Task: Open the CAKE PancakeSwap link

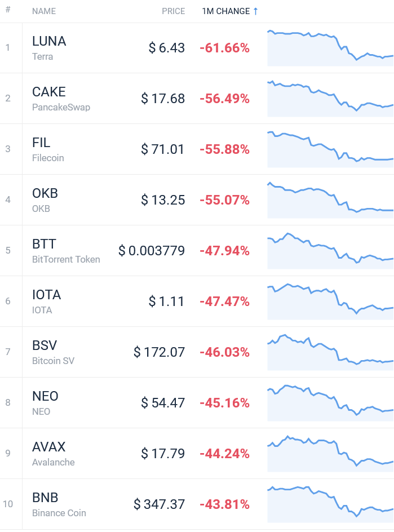Action: (x=61, y=99)
